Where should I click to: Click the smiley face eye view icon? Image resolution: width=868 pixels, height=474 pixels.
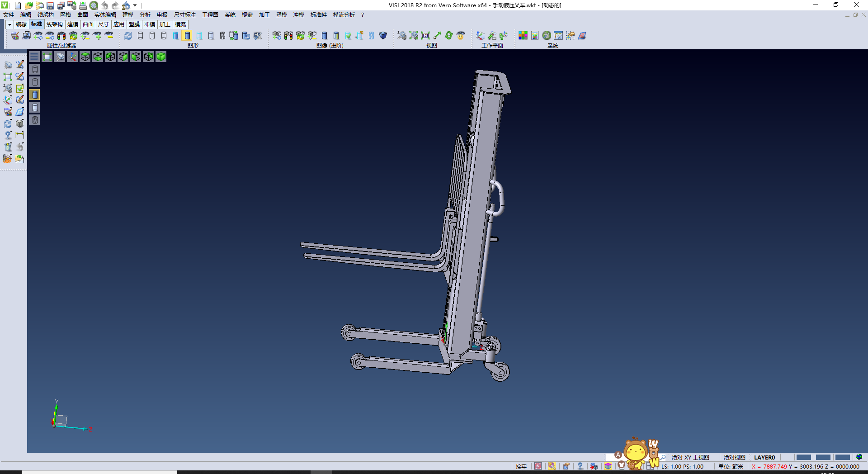pos(461,35)
